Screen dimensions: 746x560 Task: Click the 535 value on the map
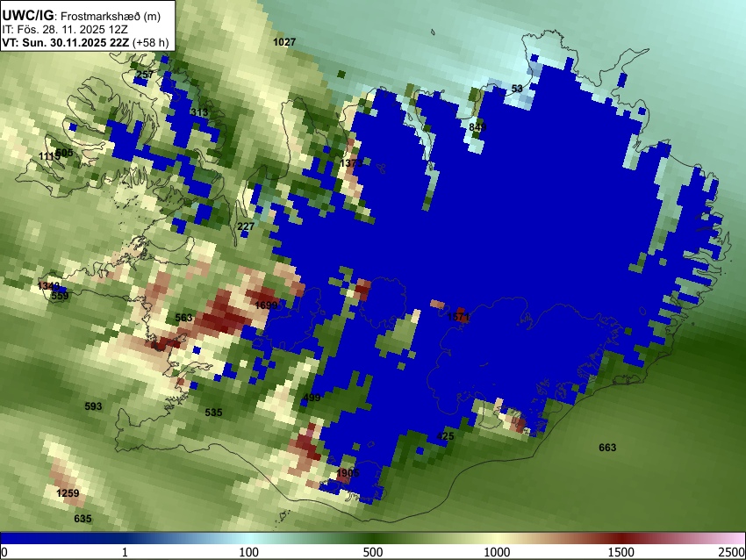tap(213, 413)
